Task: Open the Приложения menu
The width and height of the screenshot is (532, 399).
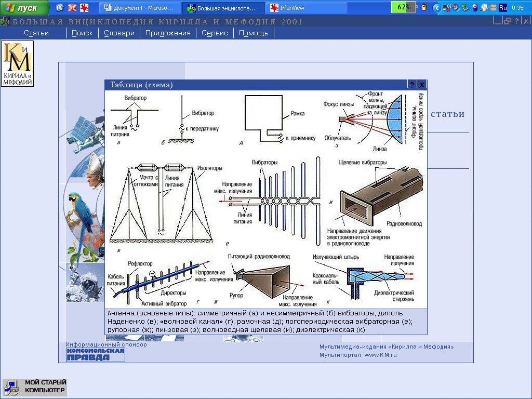Action: (x=168, y=33)
